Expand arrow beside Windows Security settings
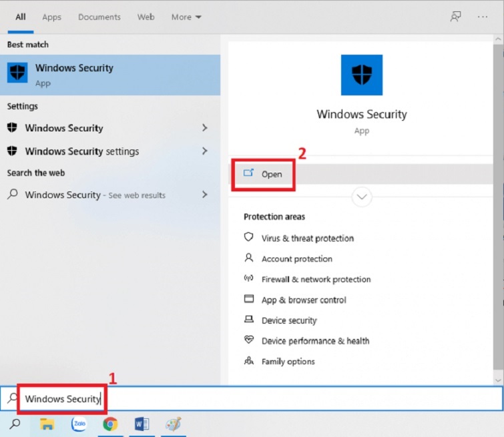The image size is (504, 437). tap(204, 151)
